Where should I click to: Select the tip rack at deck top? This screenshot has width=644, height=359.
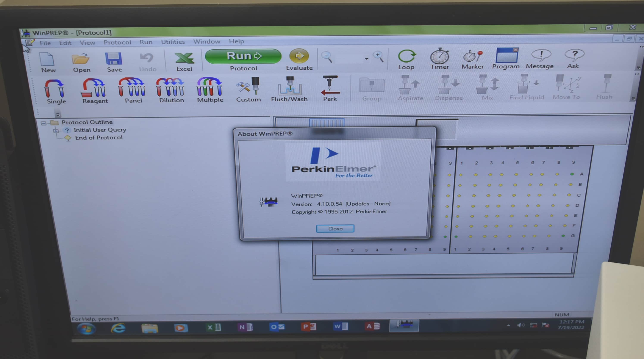point(327,123)
